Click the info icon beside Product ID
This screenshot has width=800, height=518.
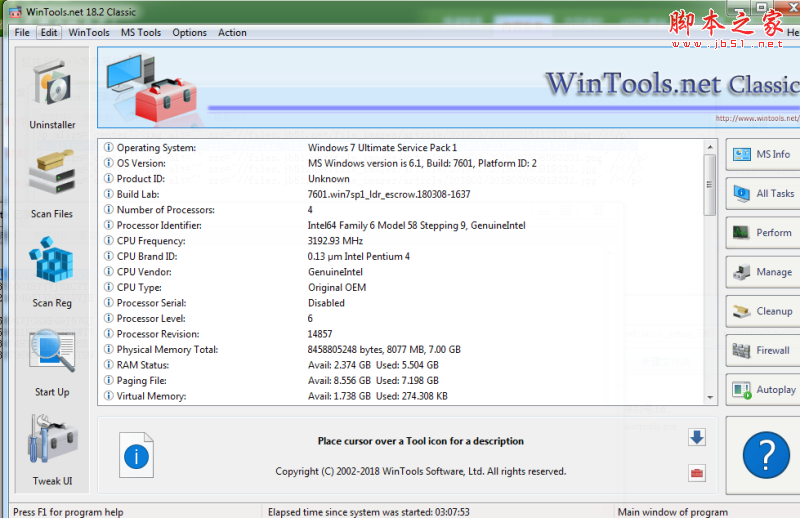(109, 179)
